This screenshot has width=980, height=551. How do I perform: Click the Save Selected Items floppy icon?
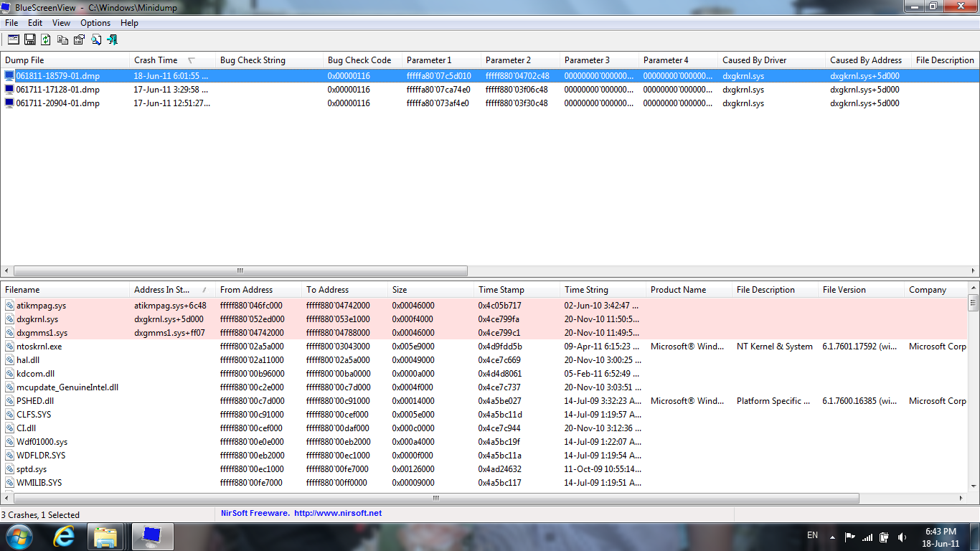pos(30,39)
